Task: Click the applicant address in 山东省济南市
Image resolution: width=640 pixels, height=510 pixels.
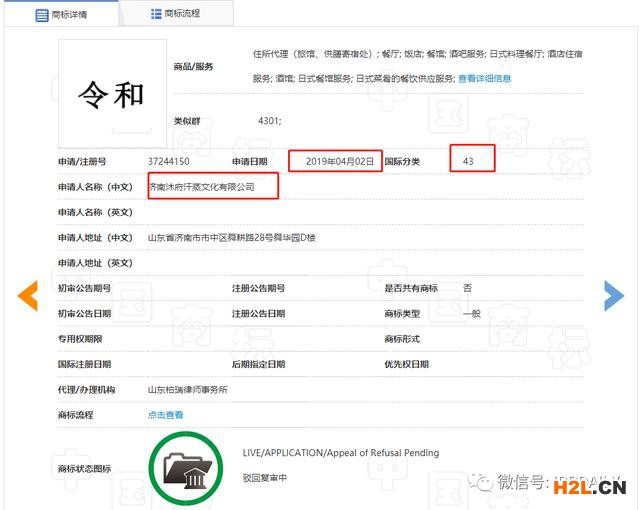Action: (232, 238)
